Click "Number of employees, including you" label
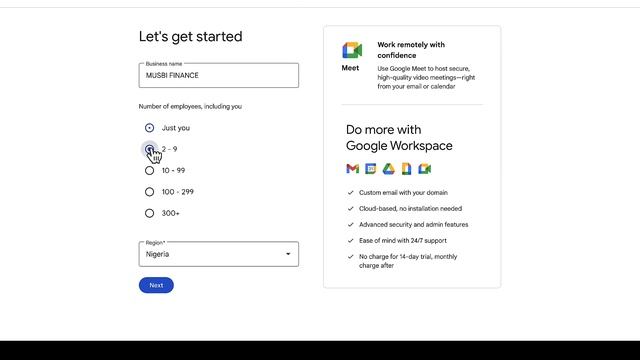 pyautogui.click(x=190, y=107)
